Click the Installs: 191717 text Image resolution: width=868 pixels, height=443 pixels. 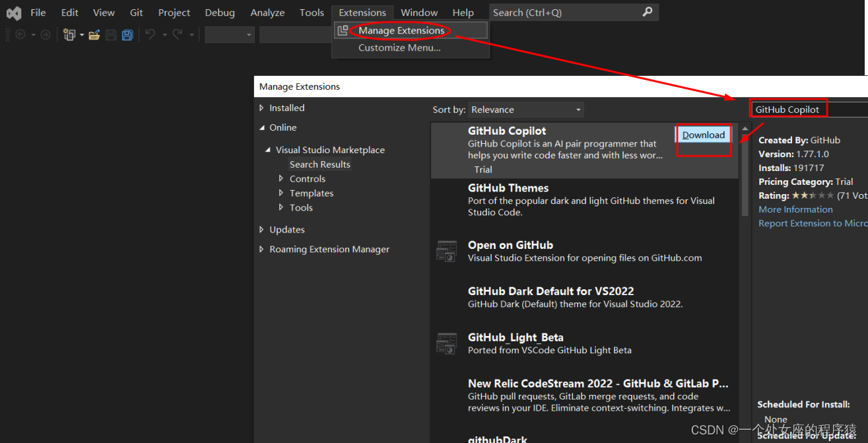coord(791,168)
